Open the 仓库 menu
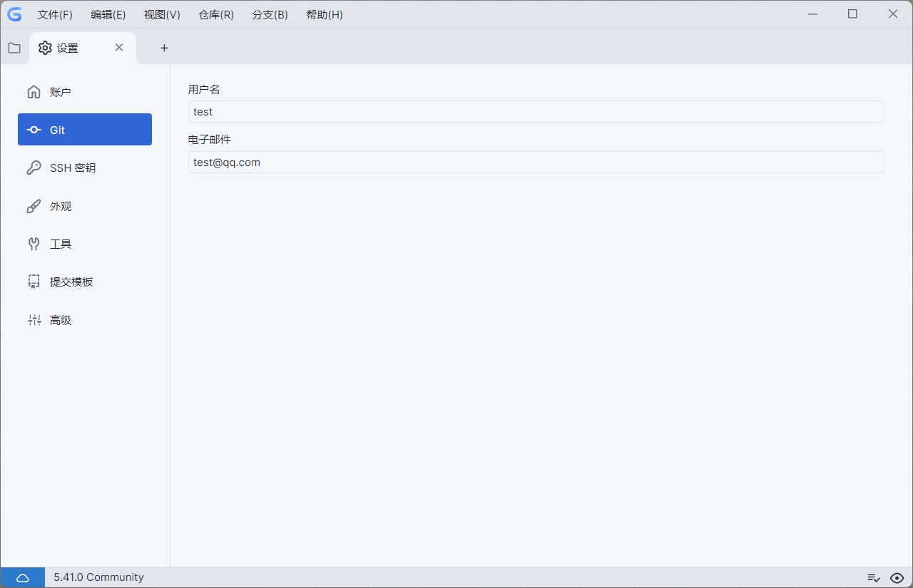Screen dimensions: 913x588 tap(215, 14)
